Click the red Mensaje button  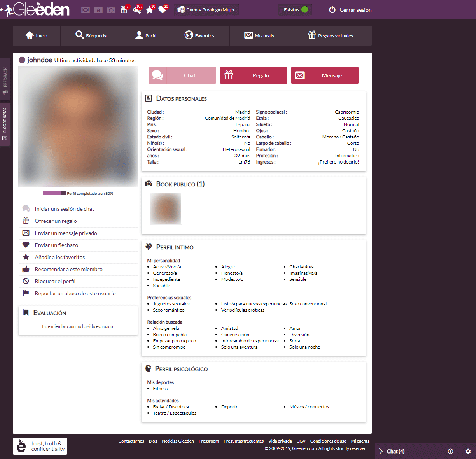(x=325, y=75)
